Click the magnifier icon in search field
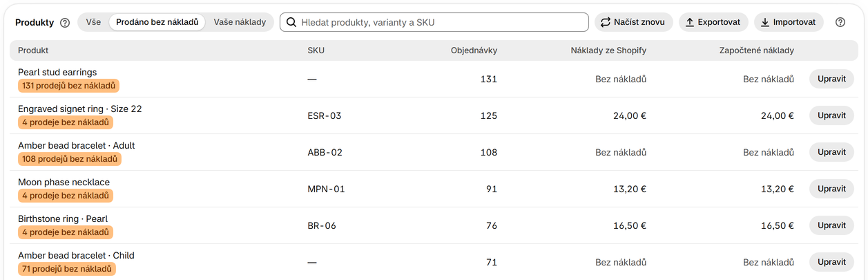This screenshot has height=280, width=868. (x=292, y=22)
